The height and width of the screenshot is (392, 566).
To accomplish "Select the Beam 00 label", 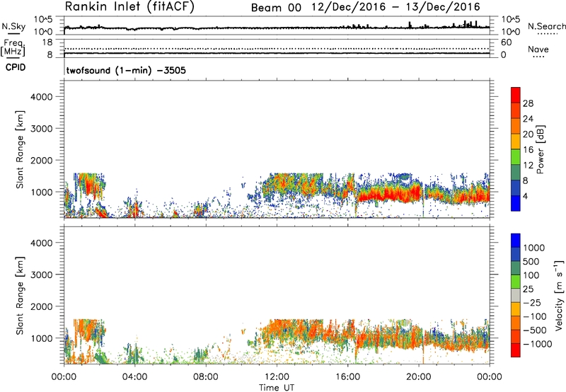I will coord(276,8).
